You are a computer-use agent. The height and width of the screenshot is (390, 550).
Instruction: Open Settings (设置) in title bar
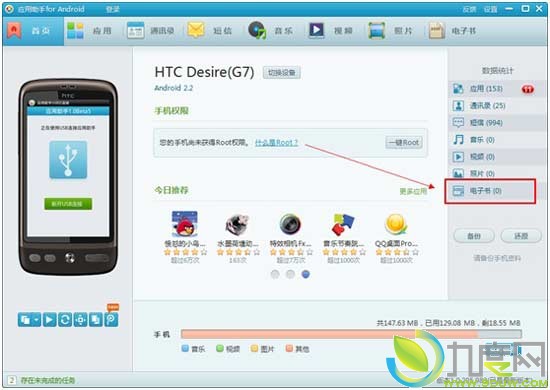point(491,9)
